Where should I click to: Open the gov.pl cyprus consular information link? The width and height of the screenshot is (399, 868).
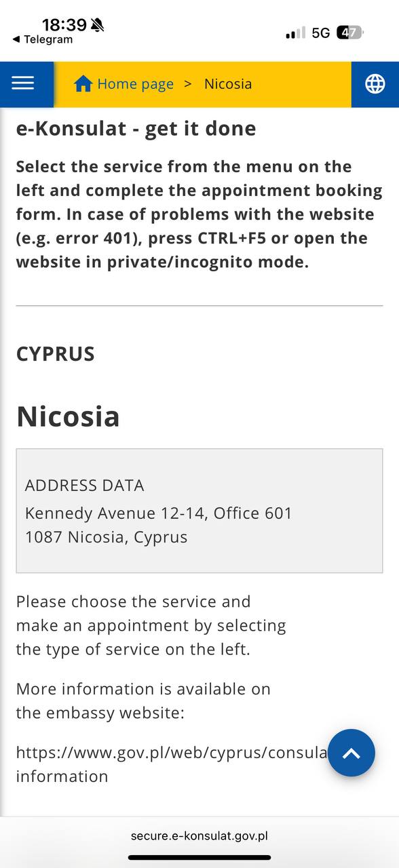pyautogui.click(x=171, y=764)
